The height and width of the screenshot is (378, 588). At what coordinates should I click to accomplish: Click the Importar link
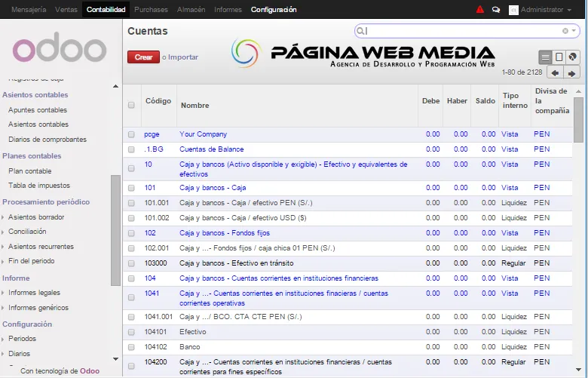coord(183,57)
